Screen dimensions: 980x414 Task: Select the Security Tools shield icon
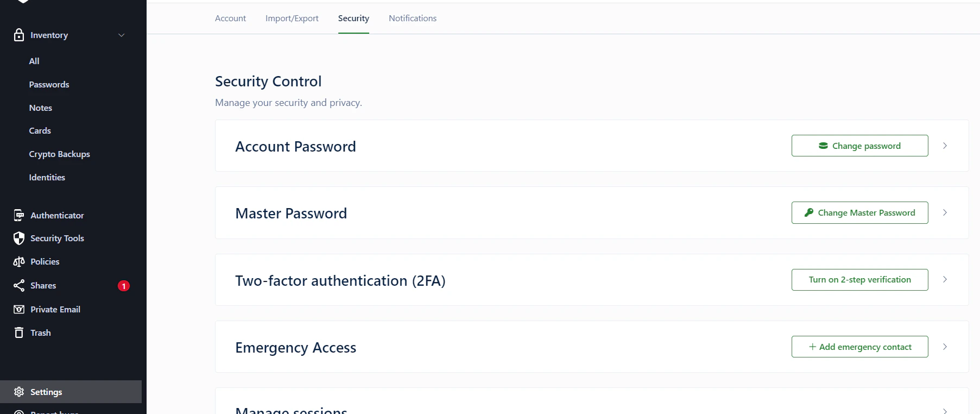pos(18,238)
